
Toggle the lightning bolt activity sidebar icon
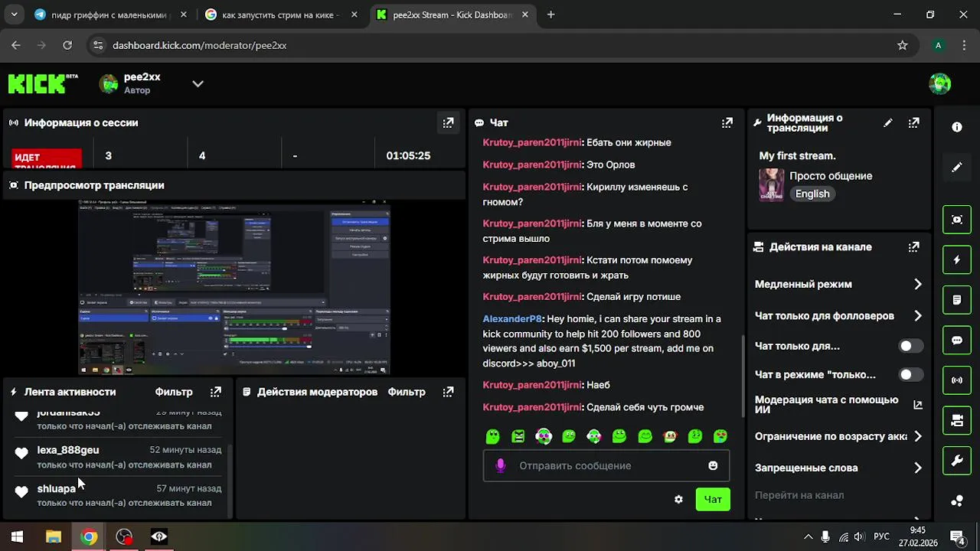coord(957,260)
